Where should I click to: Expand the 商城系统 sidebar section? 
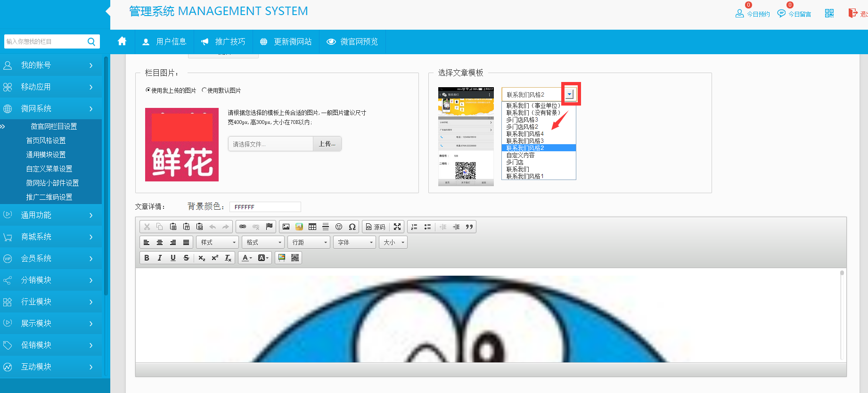(x=51, y=237)
